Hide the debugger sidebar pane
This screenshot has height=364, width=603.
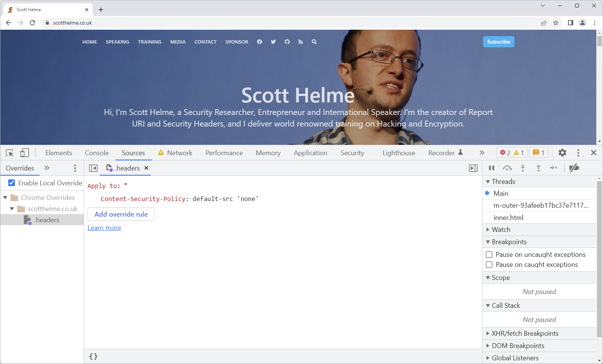point(473,168)
